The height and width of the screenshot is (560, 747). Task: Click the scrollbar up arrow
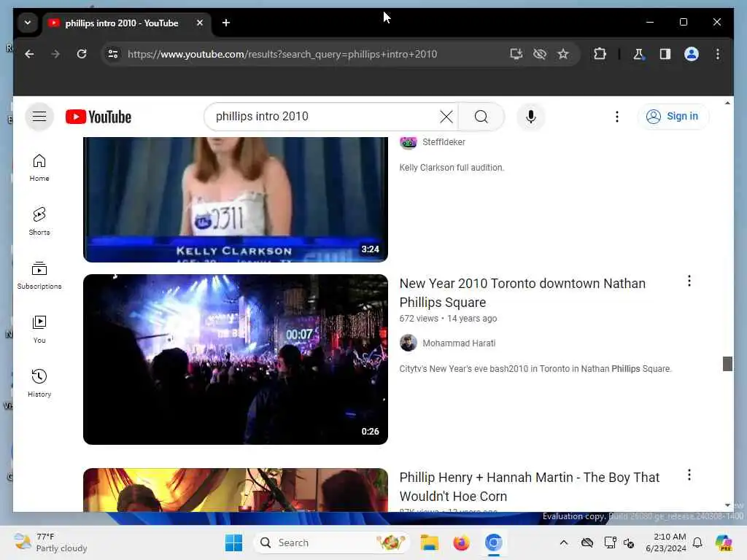[x=727, y=103]
